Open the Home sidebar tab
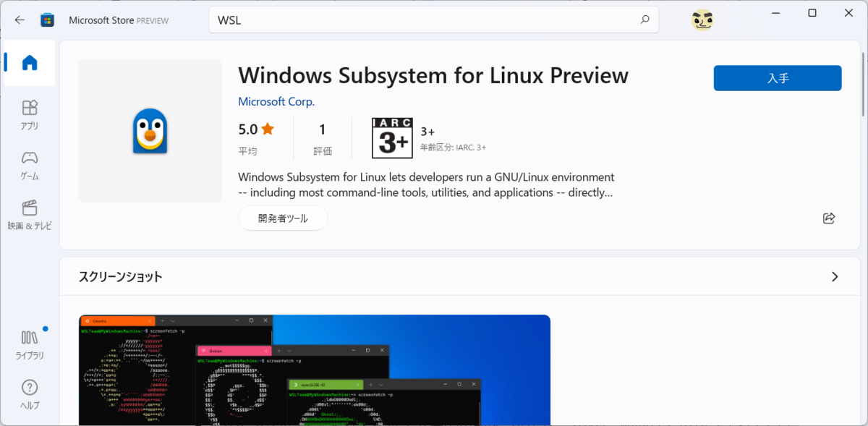 tap(30, 63)
